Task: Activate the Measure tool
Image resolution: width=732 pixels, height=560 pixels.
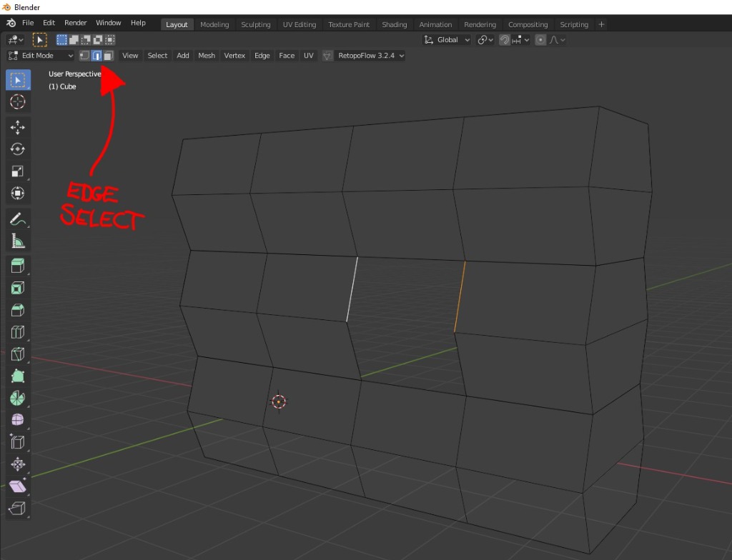Action: 18,241
